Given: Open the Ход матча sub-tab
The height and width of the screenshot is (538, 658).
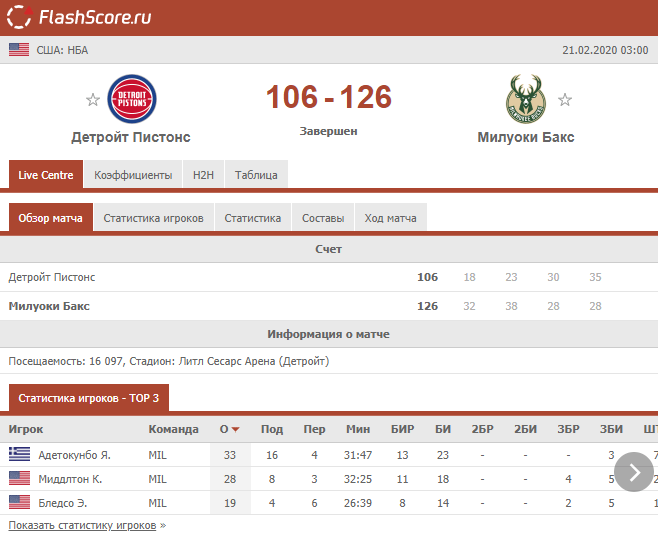Looking at the screenshot, I should [391, 218].
